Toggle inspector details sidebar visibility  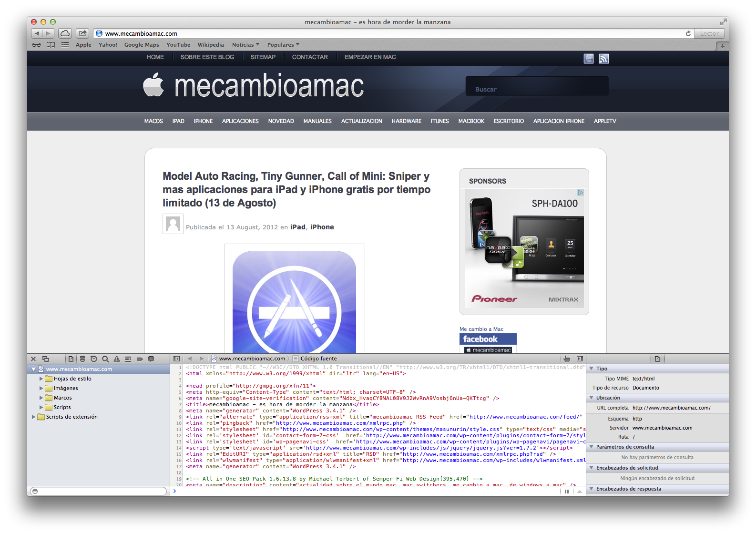580,359
